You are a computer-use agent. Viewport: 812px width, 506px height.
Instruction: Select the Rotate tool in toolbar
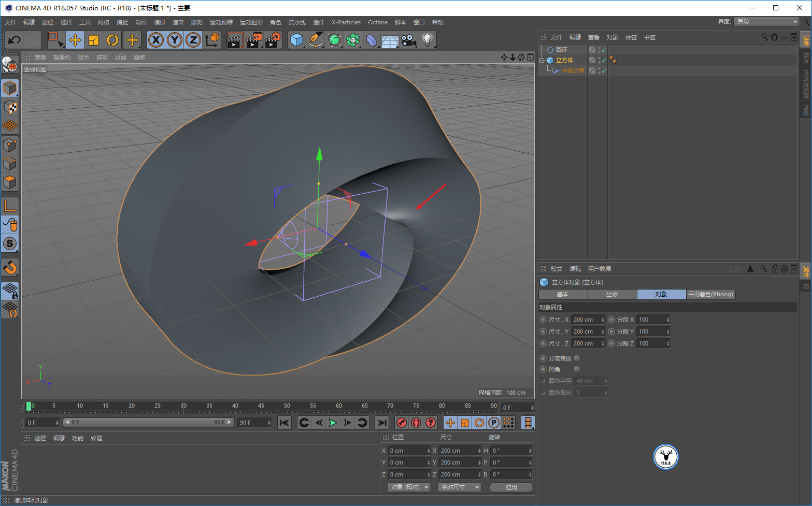coord(112,40)
